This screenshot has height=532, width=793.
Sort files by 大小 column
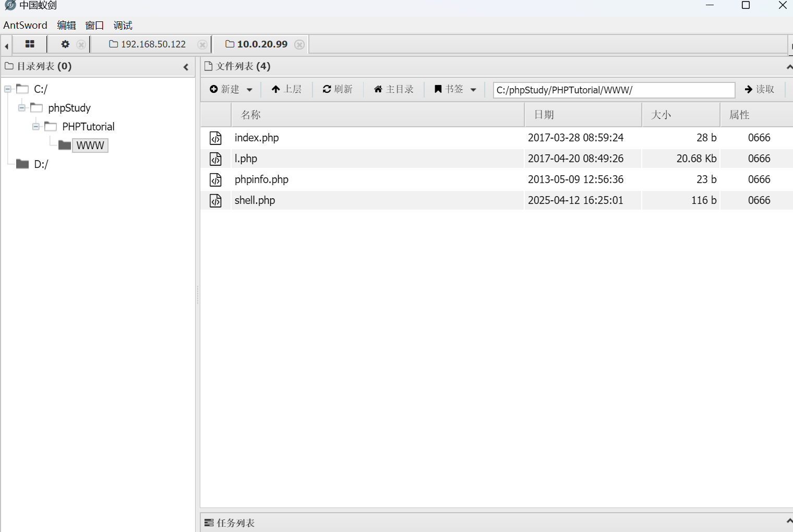681,115
